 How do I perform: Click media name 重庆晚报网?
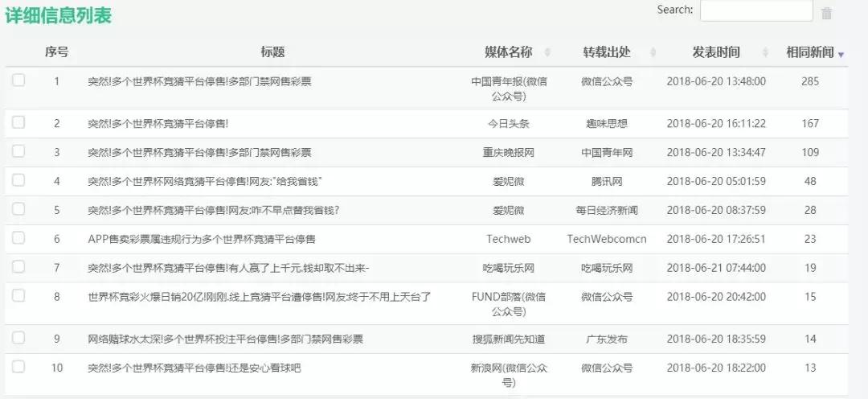click(x=508, y=152)
